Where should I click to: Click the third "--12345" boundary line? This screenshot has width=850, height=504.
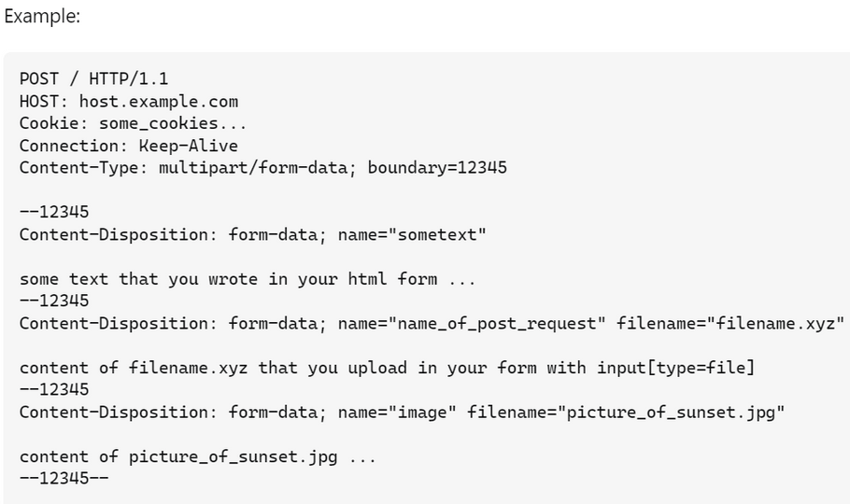54,389
